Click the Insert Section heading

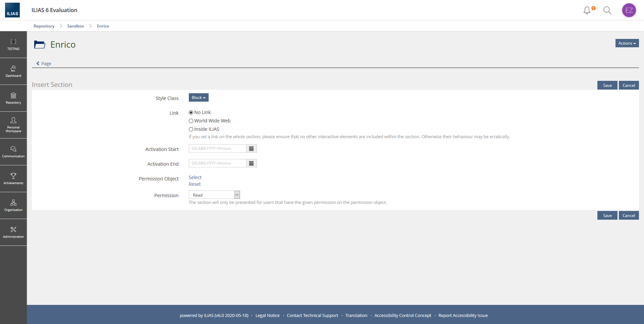coord(52,85)
